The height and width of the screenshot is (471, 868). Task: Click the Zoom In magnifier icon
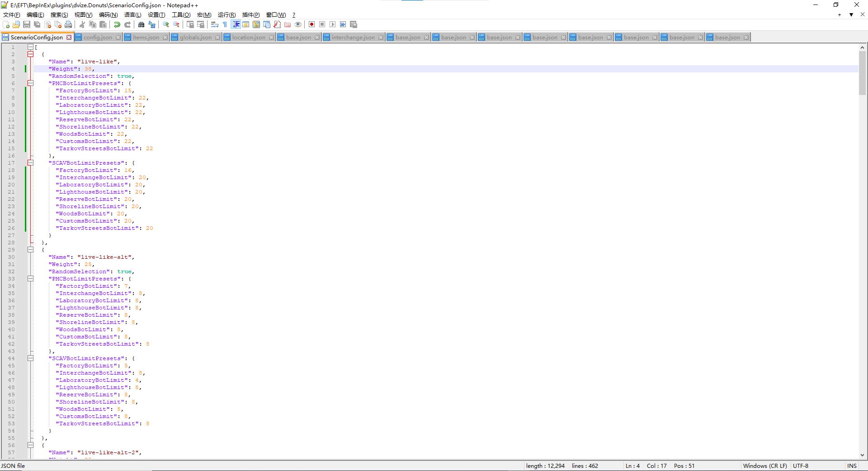click(166, 24)
